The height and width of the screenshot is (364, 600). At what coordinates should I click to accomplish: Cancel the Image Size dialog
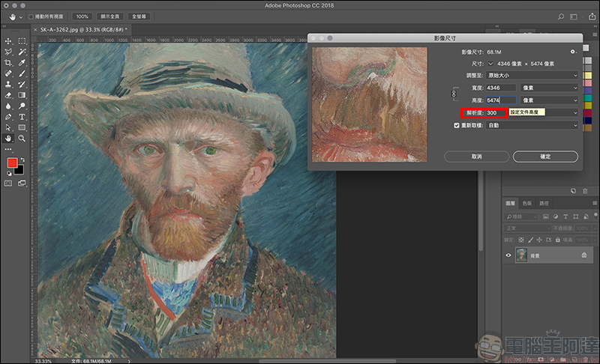coord(476,157)
